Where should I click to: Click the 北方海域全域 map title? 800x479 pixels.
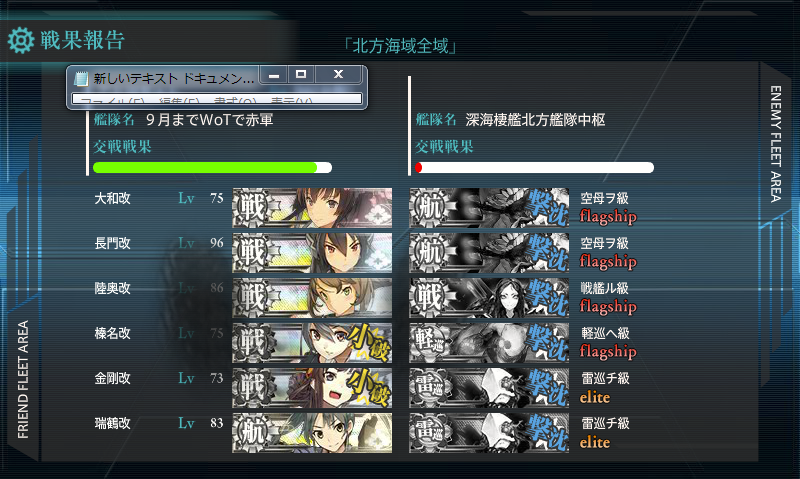400,46
